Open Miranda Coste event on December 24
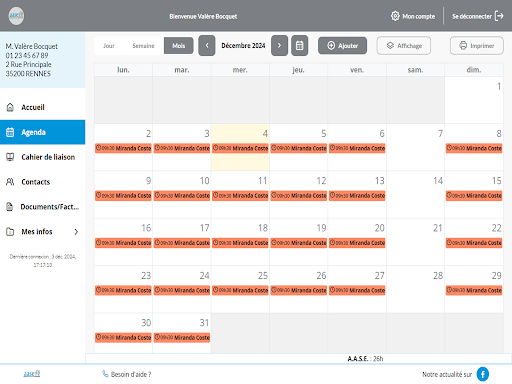The height and width of the screenshot is (384, 512). click(182, 290)
